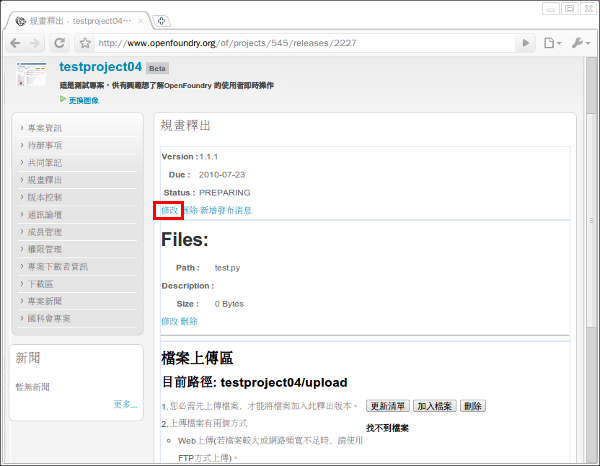Close the browser window

click(588, 9)
